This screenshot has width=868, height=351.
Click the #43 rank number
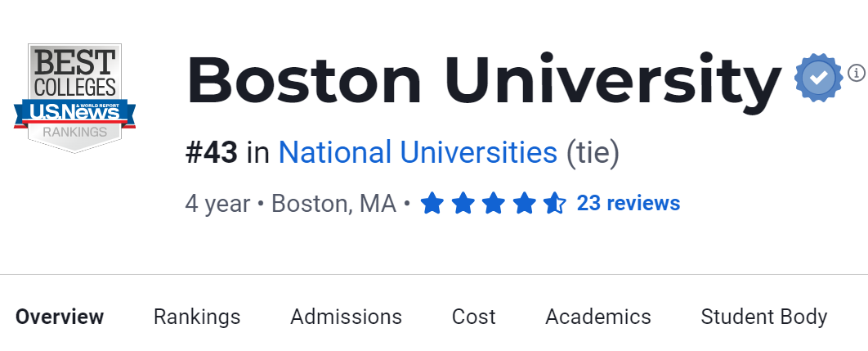pyautogui.click(x=212, y=153)
